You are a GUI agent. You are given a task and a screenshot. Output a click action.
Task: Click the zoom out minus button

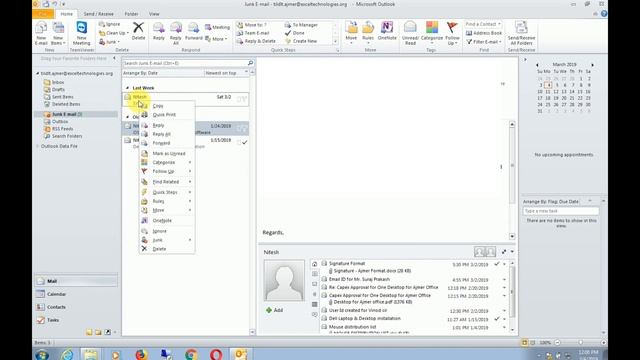pos(557,343)
